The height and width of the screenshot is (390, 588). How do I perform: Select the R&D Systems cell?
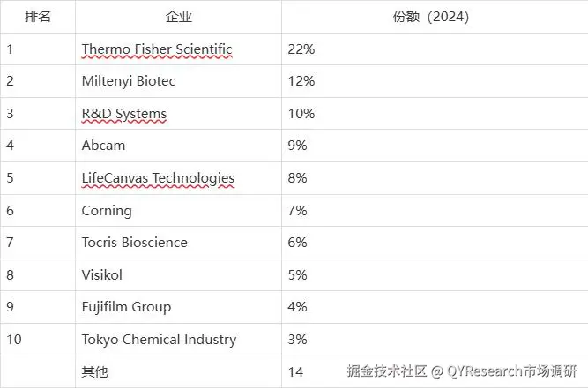tap(123, 114)
